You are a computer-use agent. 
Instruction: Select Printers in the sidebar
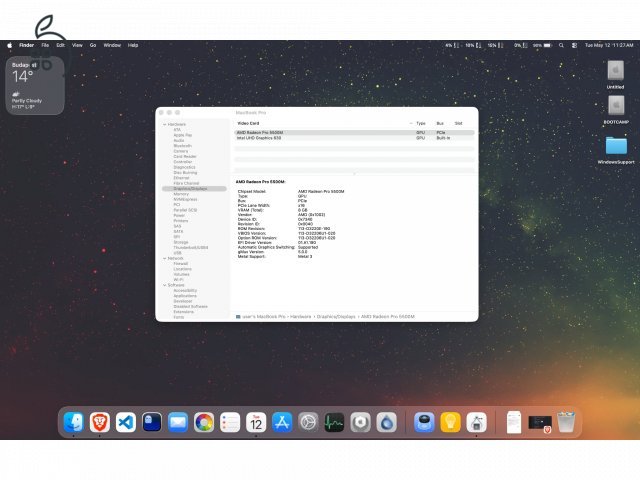(x=181, y=220)
